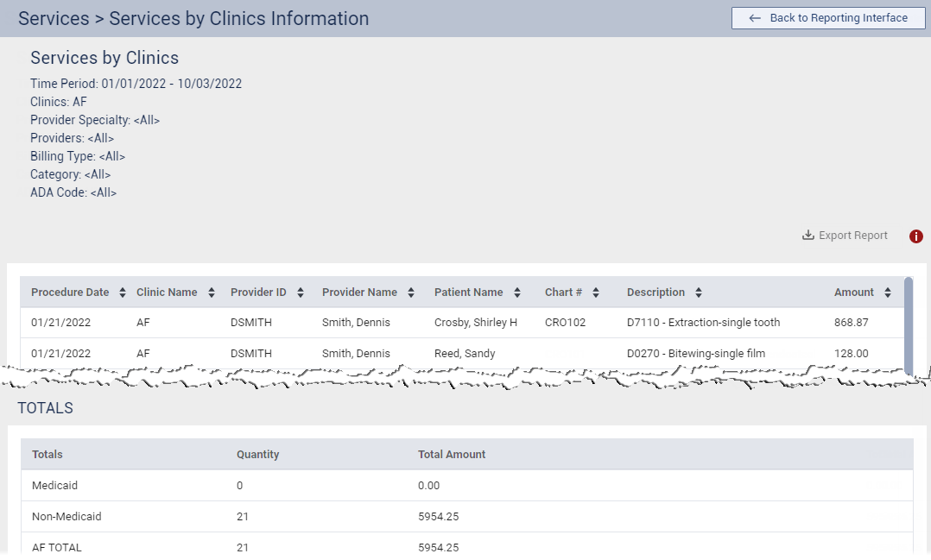Sort by Procedure Date column arrows
The height and width of the screenshot is (560, 931).
123,293
